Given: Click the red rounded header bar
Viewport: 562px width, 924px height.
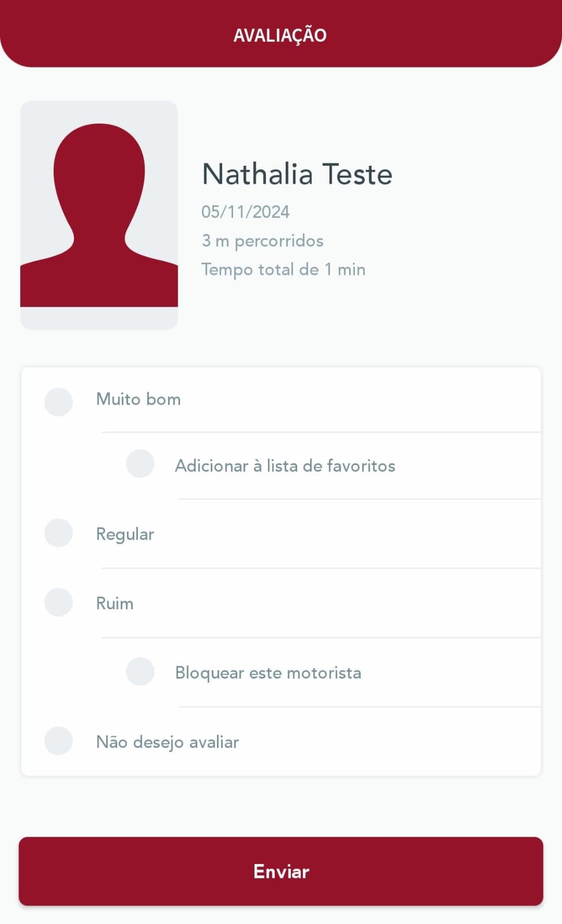Looking at the screenshot, I should pyautogui.click(x=281, y=33).
